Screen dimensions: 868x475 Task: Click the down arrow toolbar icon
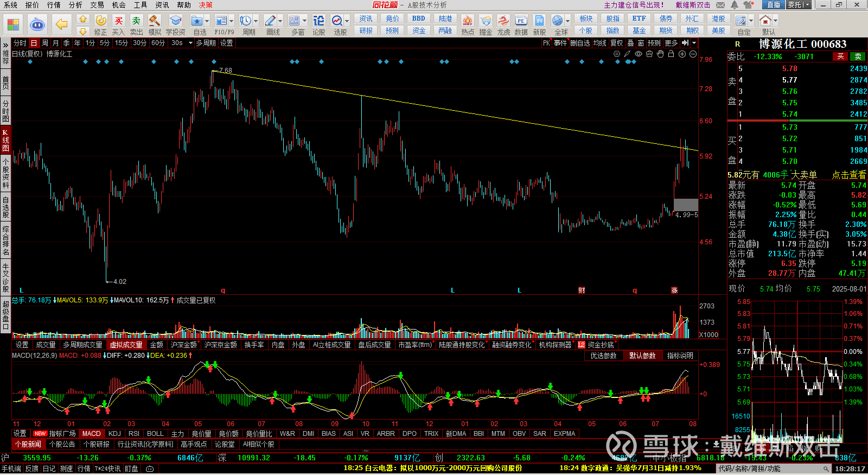tap(83, 31)
